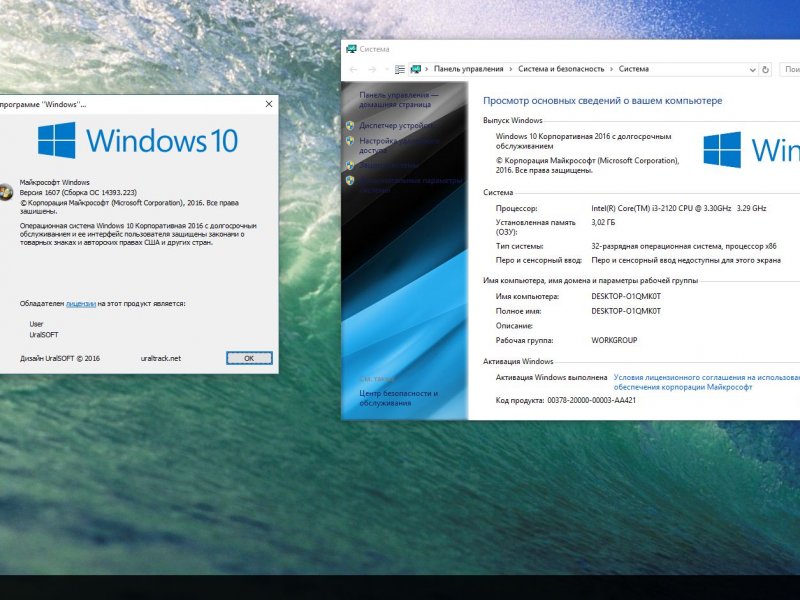Image resolution: width=800 pixels, height=600 pixels.
Task: Click the Refresh button next to address bar
Action: point(765,69)
